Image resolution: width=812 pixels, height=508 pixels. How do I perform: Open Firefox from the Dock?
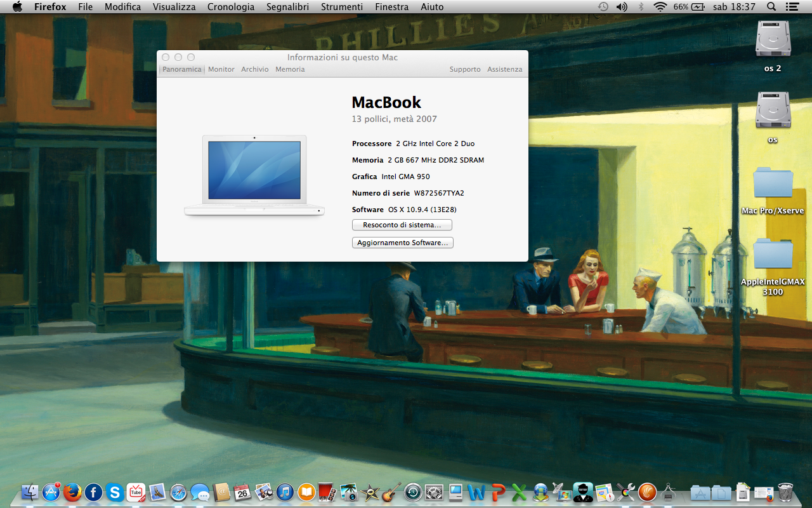(x=72, y=492)
